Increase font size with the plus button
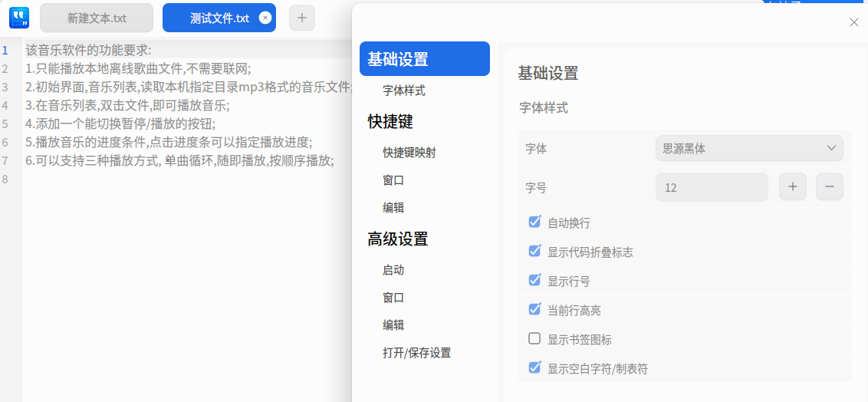The height and width of the screenshot is (402, 868). point(793,187)
